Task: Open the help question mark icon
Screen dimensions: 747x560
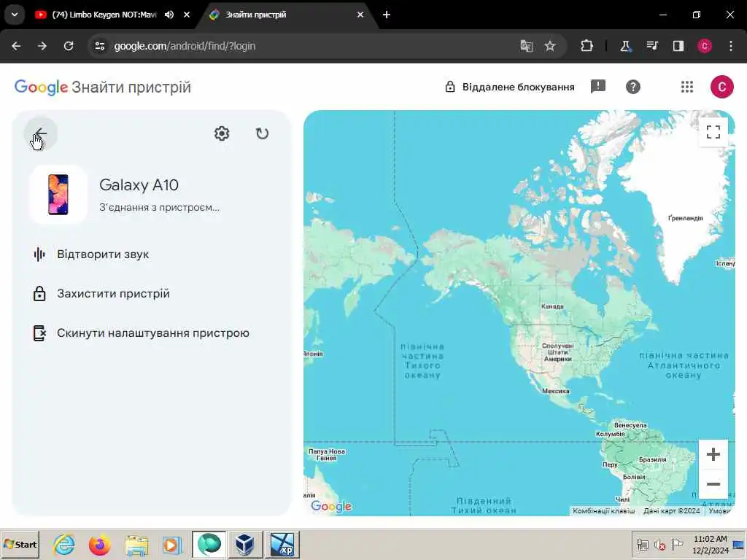Action: pyautogui.click(x=632, y=87)
